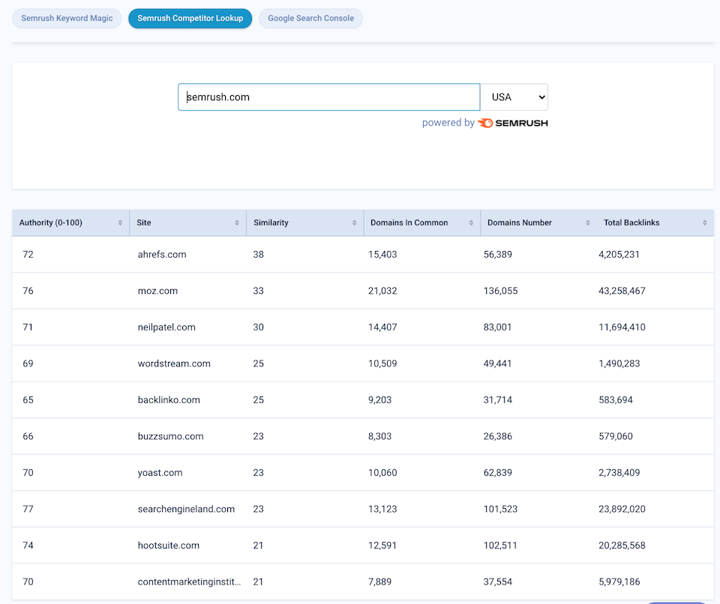The width and height of the screenshot is (720, 604).
Task: Click the Total Backlinks header text
Action: pos(631,223)
